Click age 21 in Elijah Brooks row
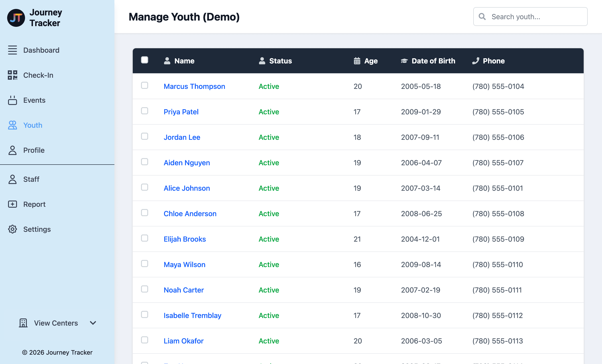The width and height of the screenshot is (602, 364). click(357, 239)
